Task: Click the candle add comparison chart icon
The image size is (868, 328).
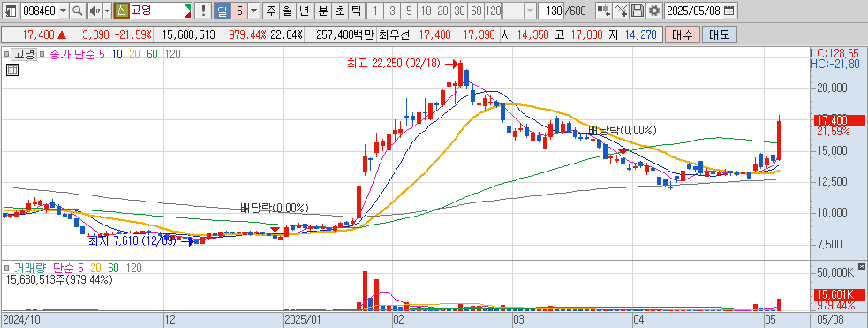Action: pyautogui.click(x=605, y=10)
